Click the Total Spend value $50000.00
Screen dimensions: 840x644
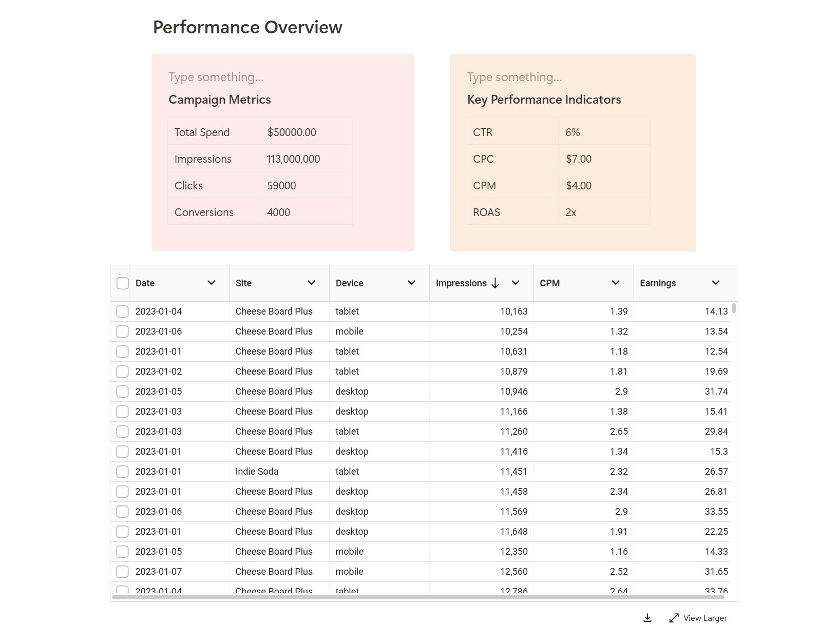(292, 132)
